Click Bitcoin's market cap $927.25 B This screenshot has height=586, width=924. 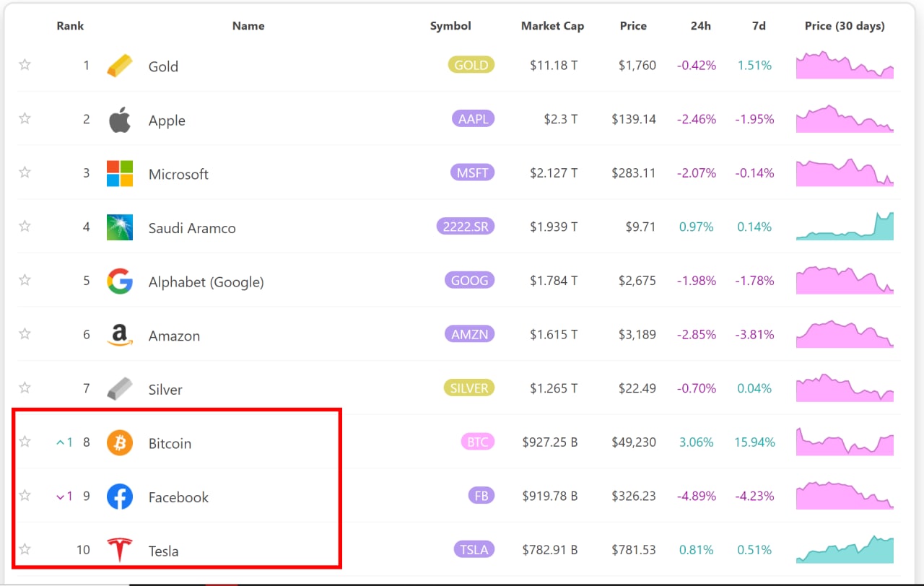point(550,442)
